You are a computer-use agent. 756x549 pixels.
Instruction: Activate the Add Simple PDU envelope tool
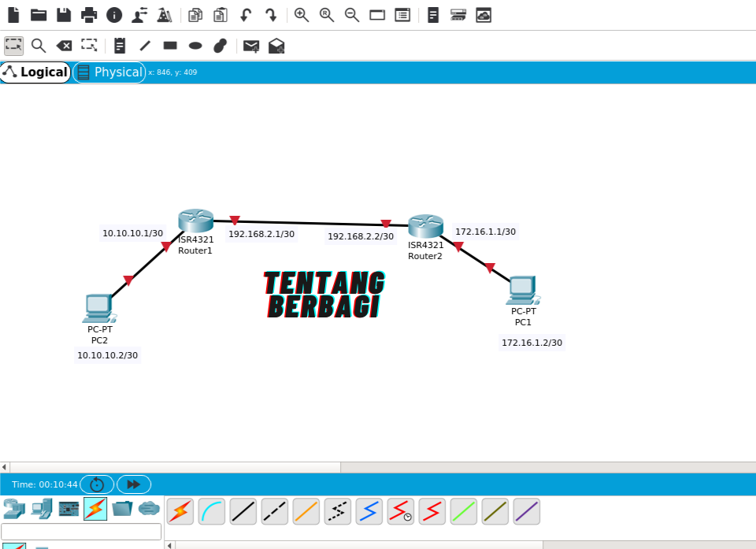tap(250, 46)
